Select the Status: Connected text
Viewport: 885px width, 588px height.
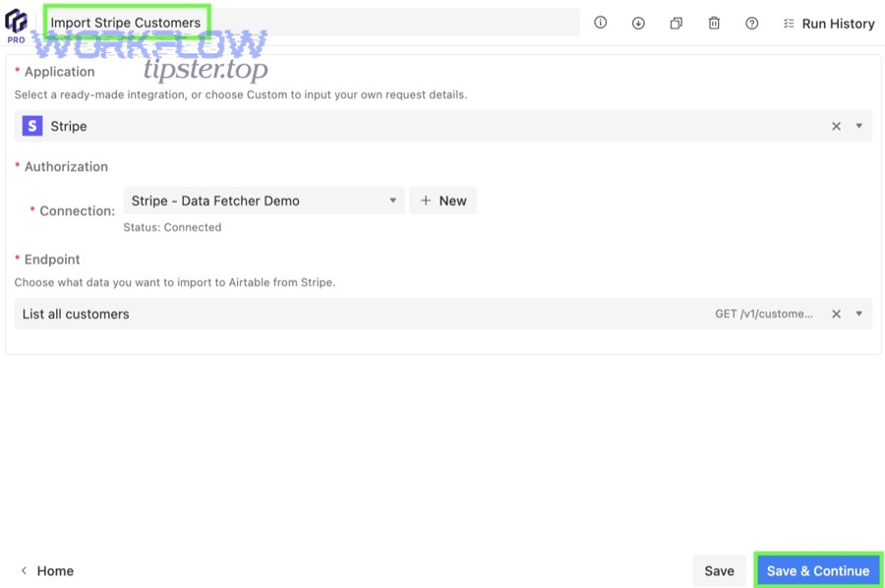(175, 226)
